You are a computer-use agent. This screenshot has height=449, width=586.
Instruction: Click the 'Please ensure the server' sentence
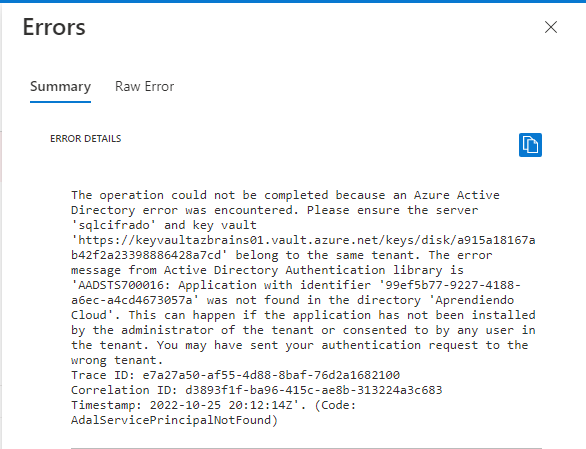392,210
